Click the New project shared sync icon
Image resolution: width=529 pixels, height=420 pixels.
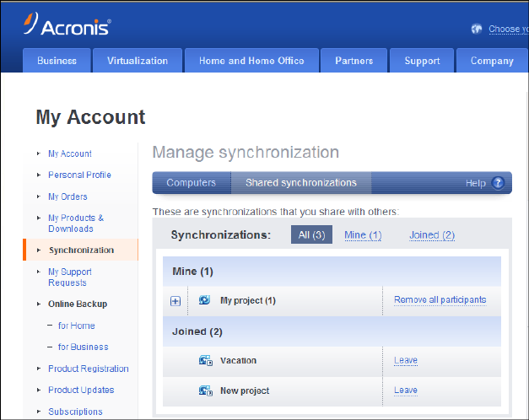pos(206,390)
